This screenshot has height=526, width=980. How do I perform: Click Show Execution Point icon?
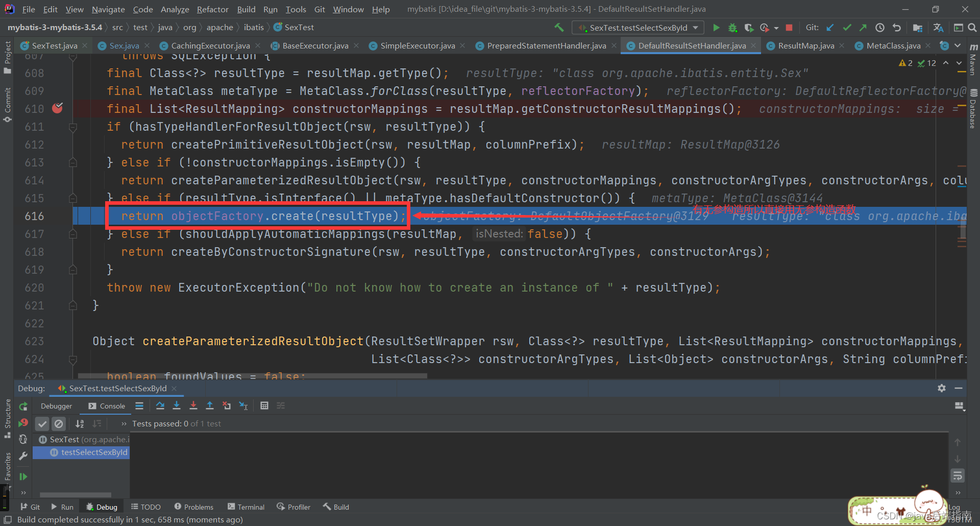139,405
